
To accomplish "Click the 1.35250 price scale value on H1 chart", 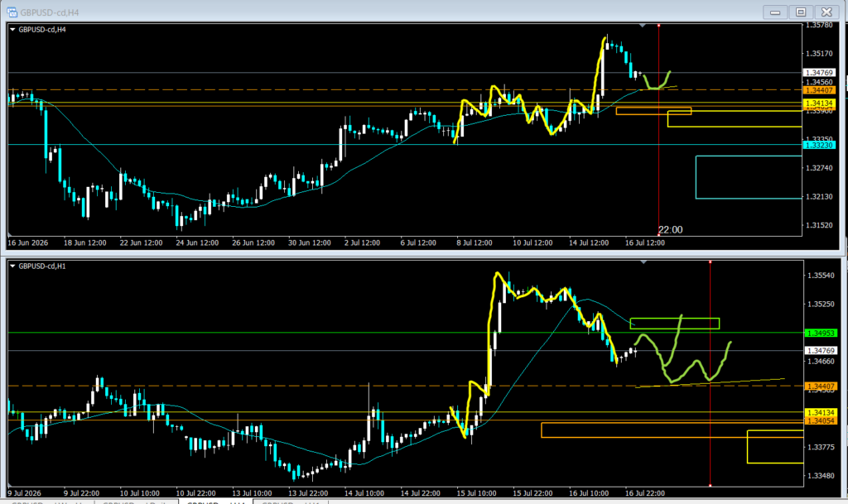I will (821, 304).
